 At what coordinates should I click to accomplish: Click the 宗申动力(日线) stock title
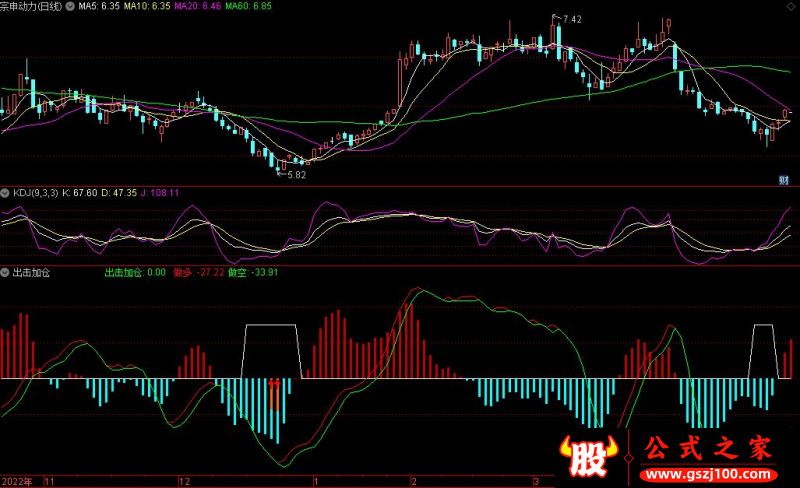pos(31,7)
